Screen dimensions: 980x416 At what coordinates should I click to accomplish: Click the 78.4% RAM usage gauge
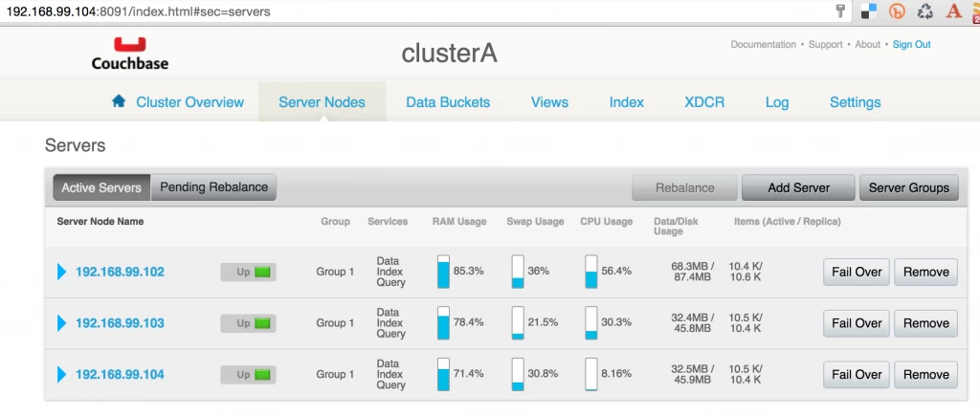click(x=443, y=323)
